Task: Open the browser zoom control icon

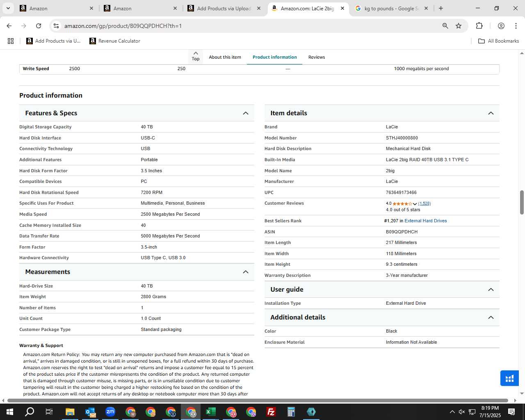Action: point(445,26)
